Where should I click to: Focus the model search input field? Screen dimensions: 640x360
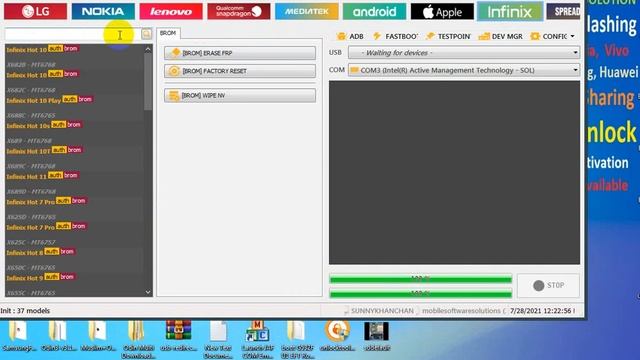pyautogui.click(x=72, y=34)
